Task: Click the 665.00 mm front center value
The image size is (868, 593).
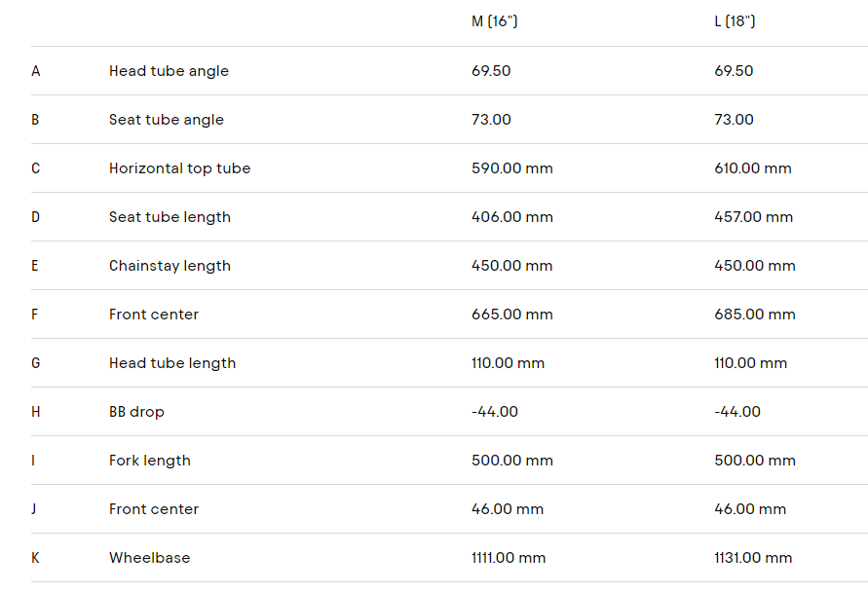Action: [x=511, y=315]
